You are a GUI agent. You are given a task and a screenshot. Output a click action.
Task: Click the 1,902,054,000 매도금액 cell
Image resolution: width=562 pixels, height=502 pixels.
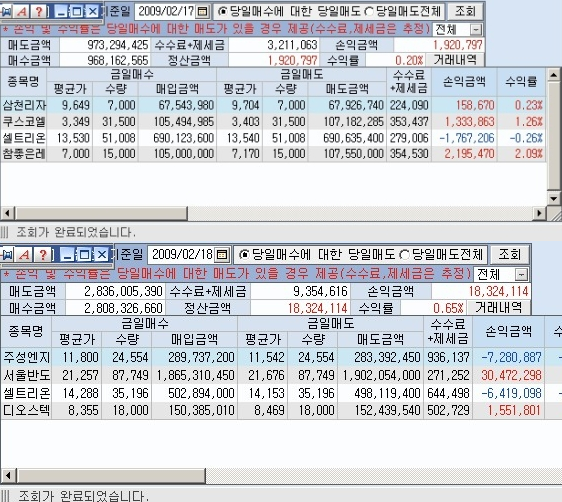tap(381, 375)
